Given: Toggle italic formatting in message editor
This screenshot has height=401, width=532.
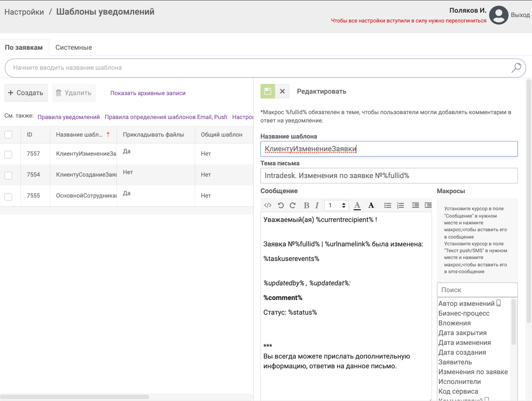Looking at the screenshot, I should (x=317, y=205).
